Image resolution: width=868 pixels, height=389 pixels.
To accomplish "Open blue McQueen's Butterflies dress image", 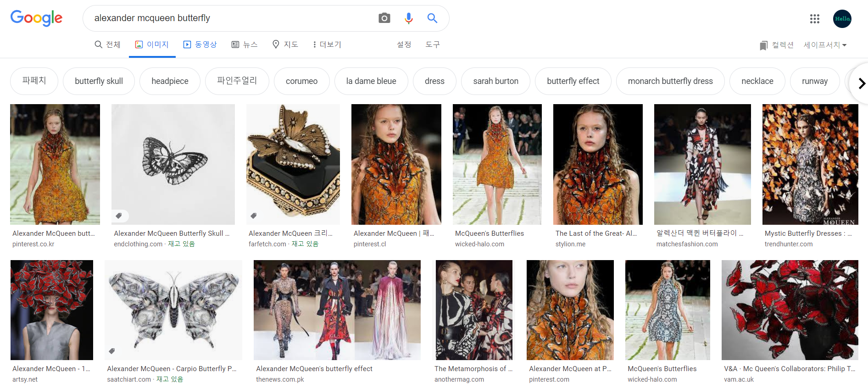I will [x=668, y=310].
